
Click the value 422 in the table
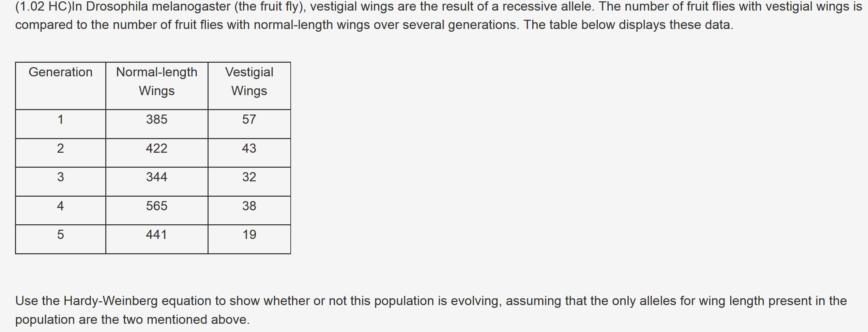pos(157,149)
